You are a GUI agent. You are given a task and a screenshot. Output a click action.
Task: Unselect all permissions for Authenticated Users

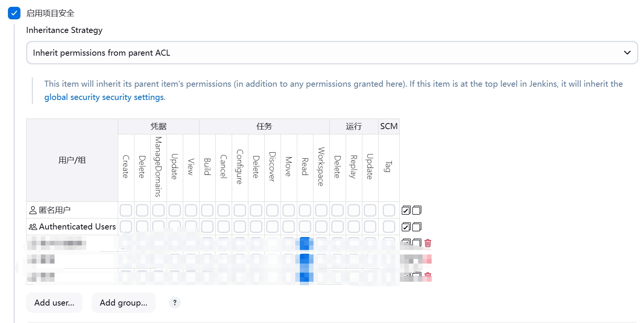[416, 227]
